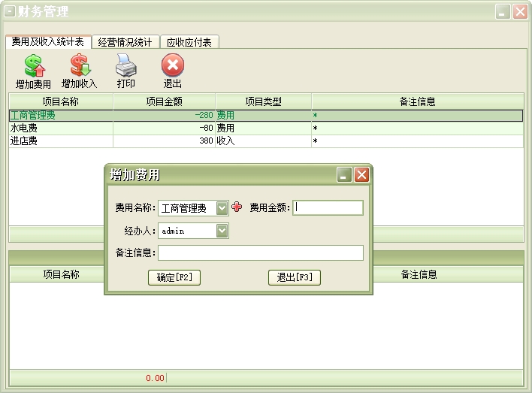Select the 水电费 row in the table
The width and height of the screenshot is (532, 393).
click(60, 128)
